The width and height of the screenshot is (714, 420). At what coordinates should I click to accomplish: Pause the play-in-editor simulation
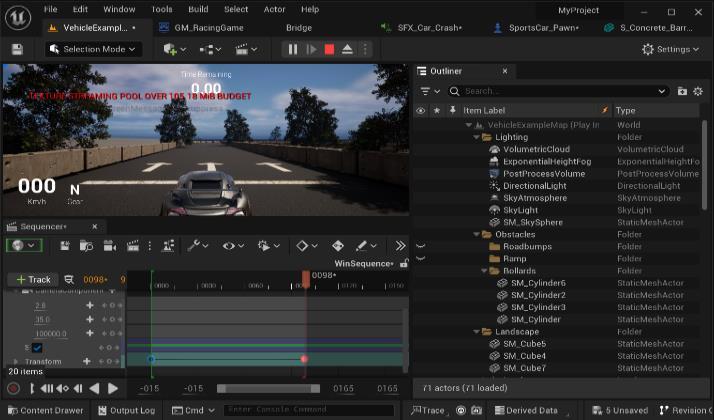coord(293,49)
